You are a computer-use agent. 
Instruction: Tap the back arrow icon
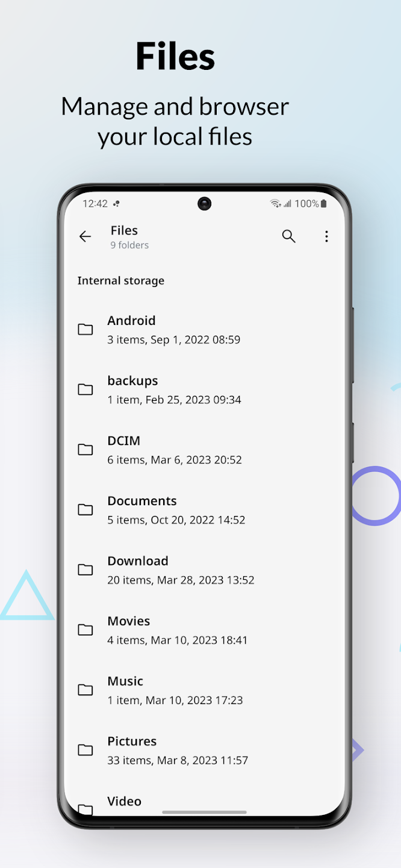point(85,237)
